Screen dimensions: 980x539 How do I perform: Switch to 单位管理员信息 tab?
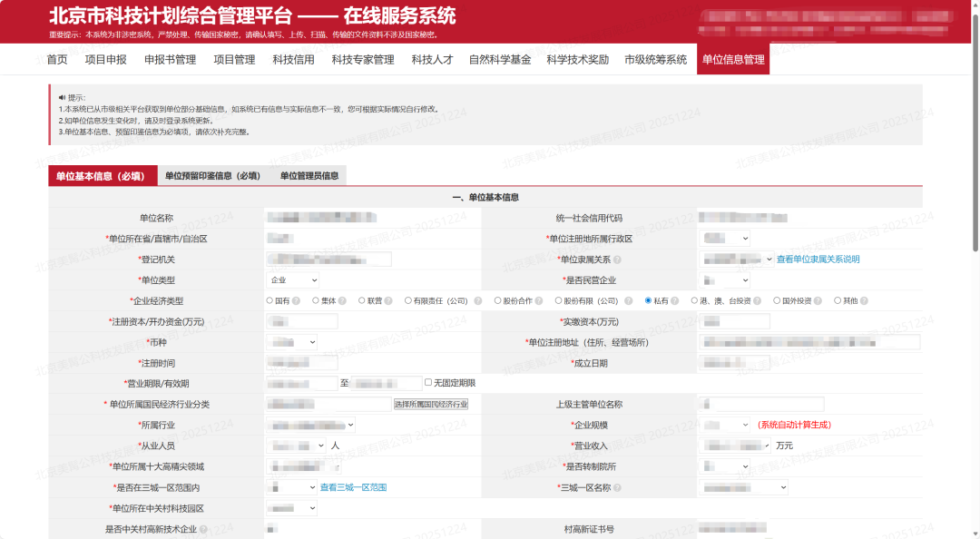309,176
